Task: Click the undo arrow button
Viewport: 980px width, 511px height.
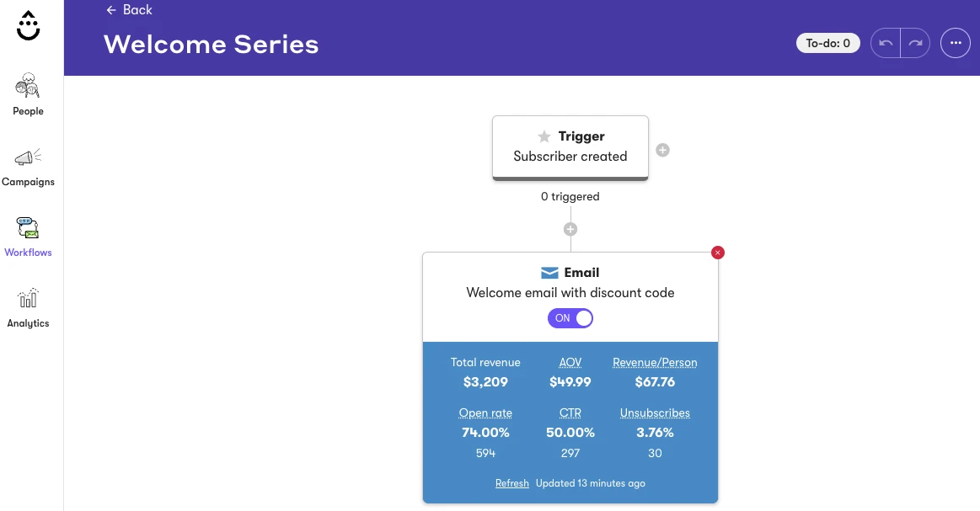Action: click(x=886, y=43)
